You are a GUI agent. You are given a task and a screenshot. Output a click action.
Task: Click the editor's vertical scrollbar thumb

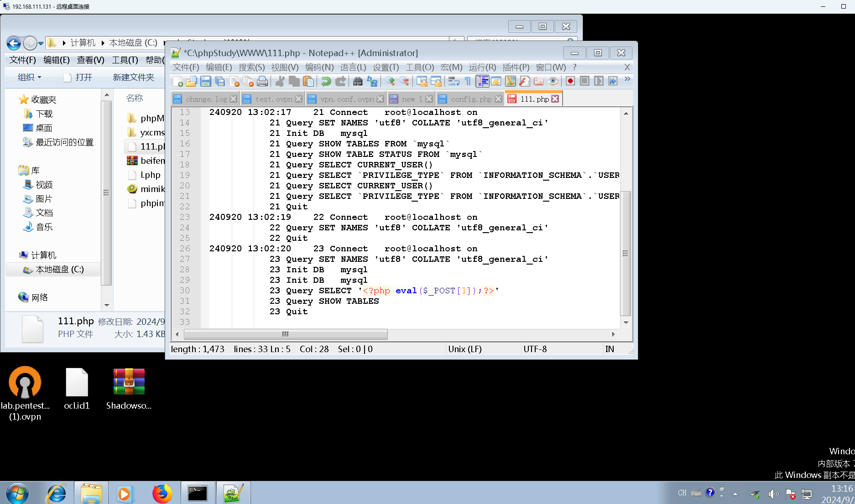point(626,254)
